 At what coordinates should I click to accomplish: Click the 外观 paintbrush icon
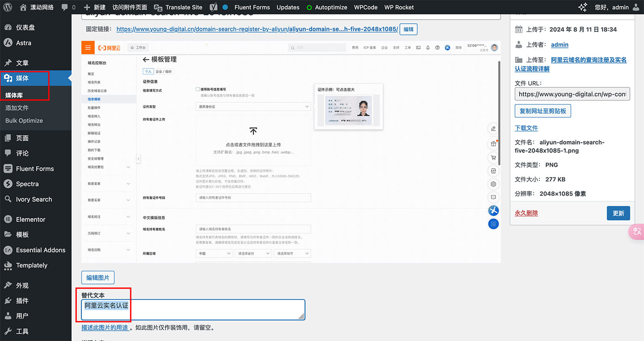click(x=8, y=285)
